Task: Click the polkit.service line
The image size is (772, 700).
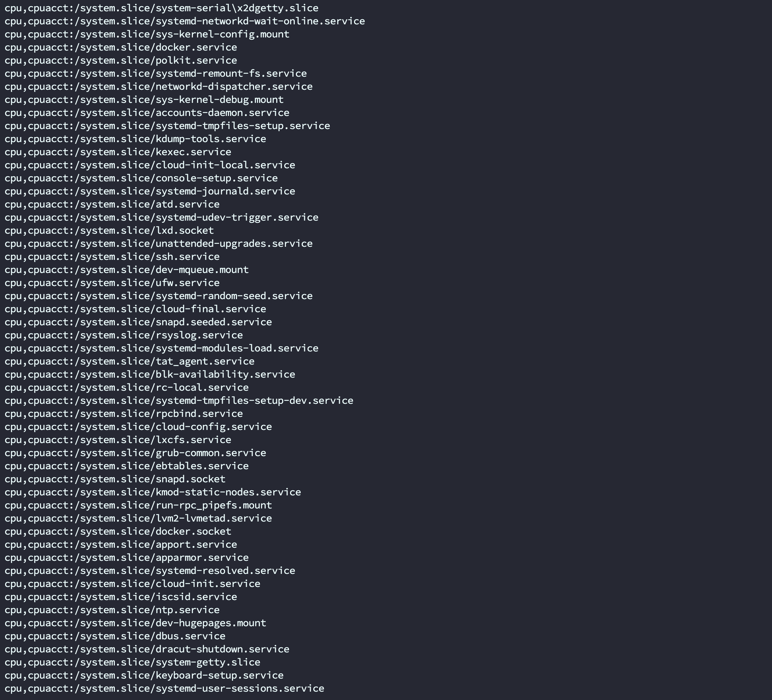Action: (121, 60)
